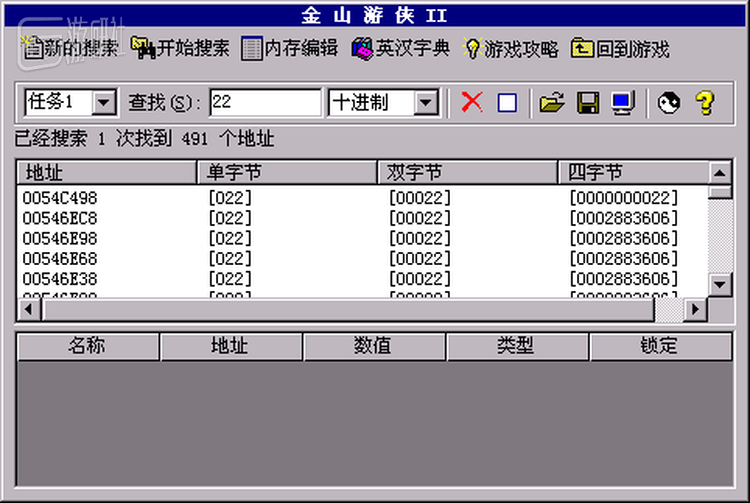Open game guides (游戏攻略)
The height and width of the screenshot is (503, 750).
(509, 48)
